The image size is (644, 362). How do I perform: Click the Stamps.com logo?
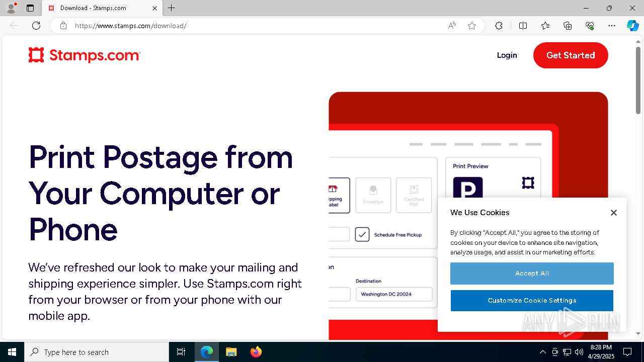point(85,55)
